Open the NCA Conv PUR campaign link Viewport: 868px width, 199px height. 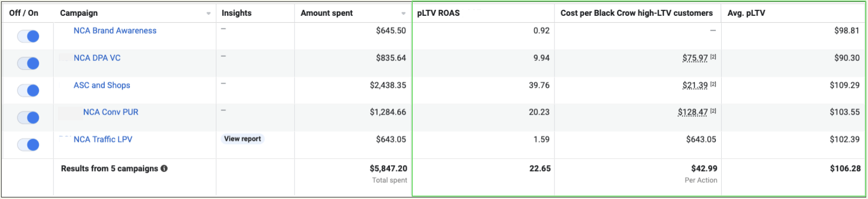coord(111,112)
